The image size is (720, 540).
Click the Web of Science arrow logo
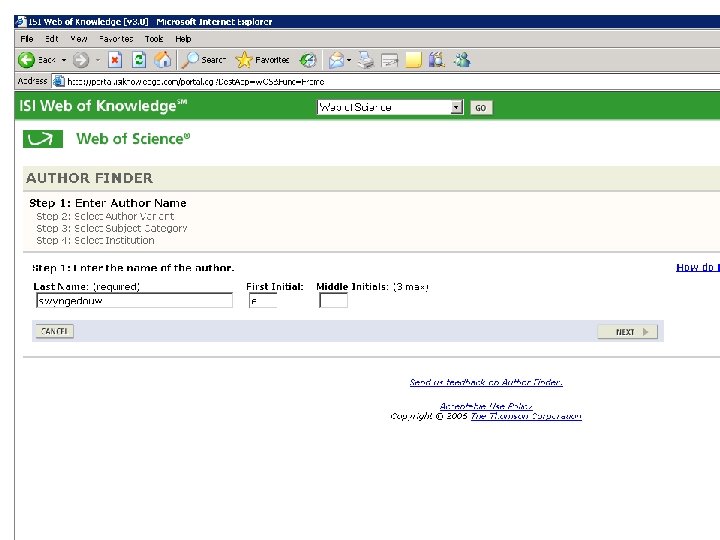click(43, 139)
